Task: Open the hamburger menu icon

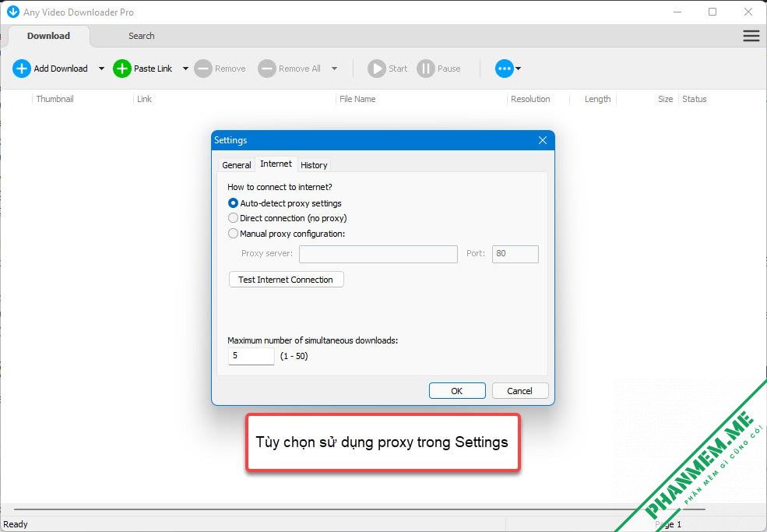Action: [751, 36]
